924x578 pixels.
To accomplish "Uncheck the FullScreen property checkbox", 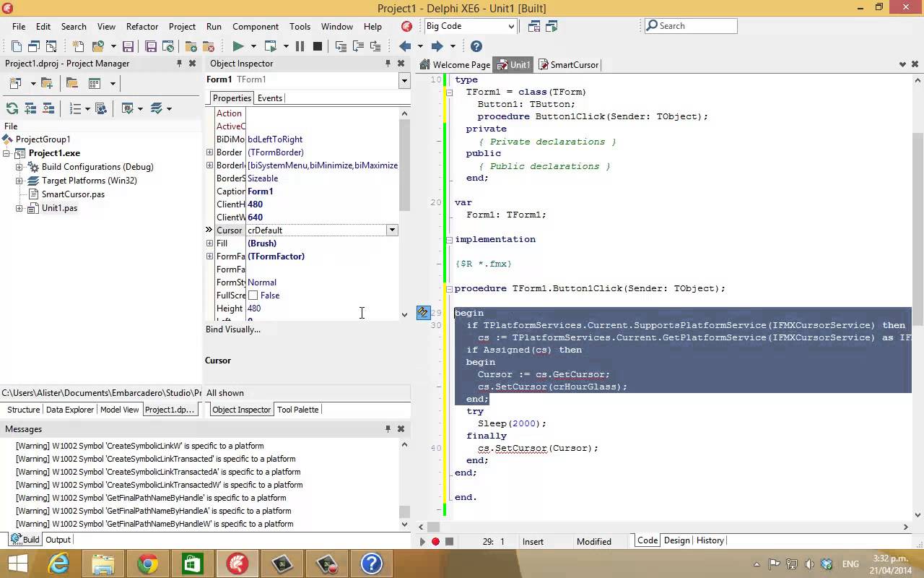I will pos(253,296).
